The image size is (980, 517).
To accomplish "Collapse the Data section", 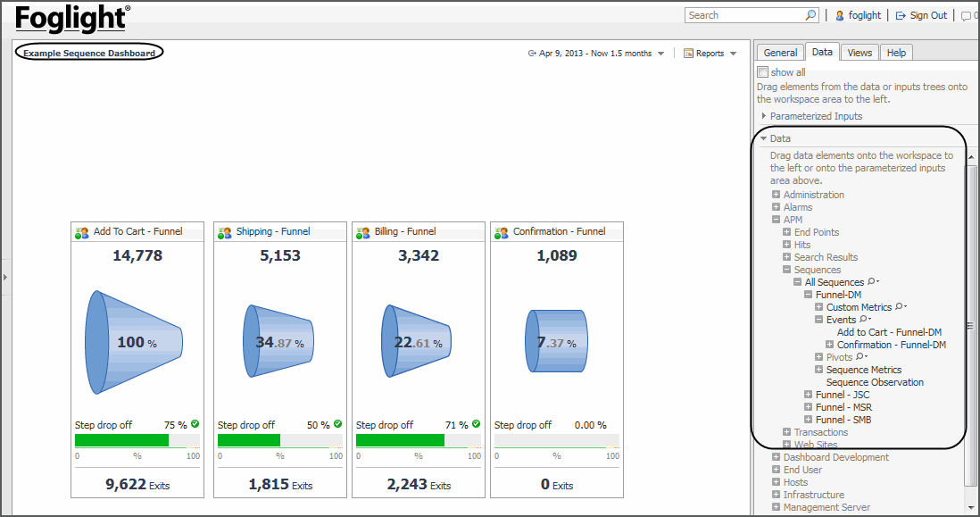I will click(x=764, y=138).
